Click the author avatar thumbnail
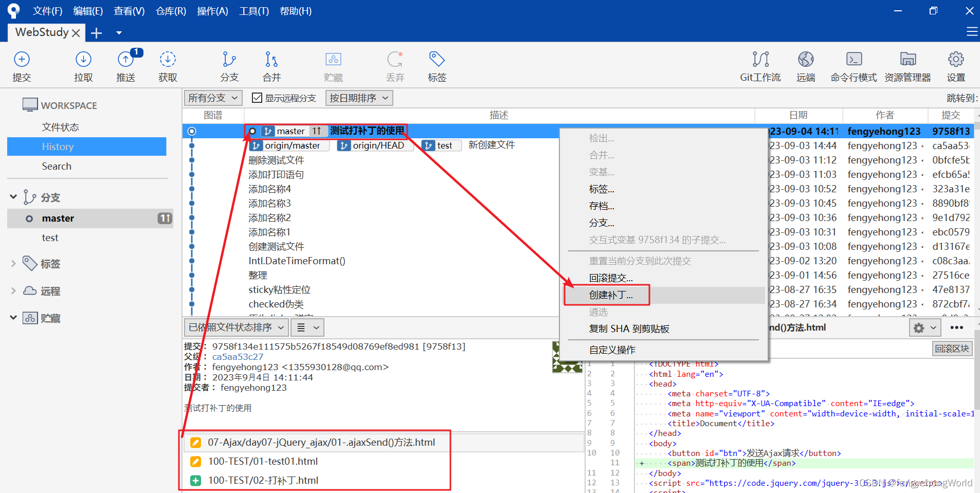 coord(567,357)
